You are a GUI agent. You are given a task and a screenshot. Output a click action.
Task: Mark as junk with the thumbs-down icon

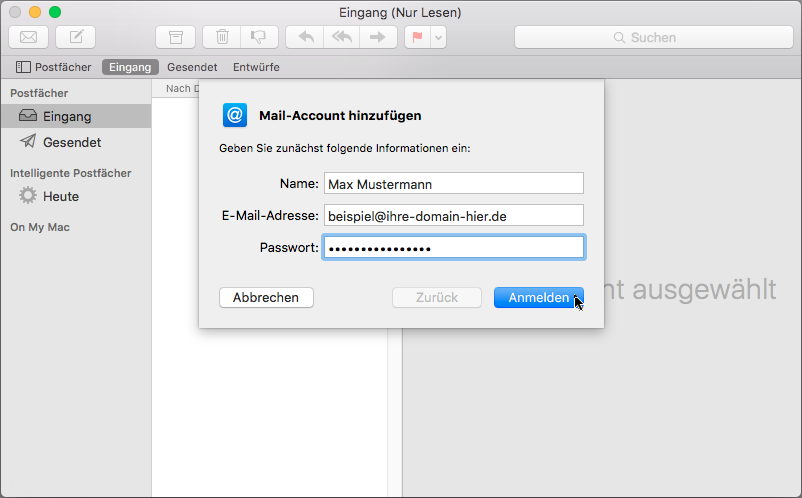pos(258,37)
